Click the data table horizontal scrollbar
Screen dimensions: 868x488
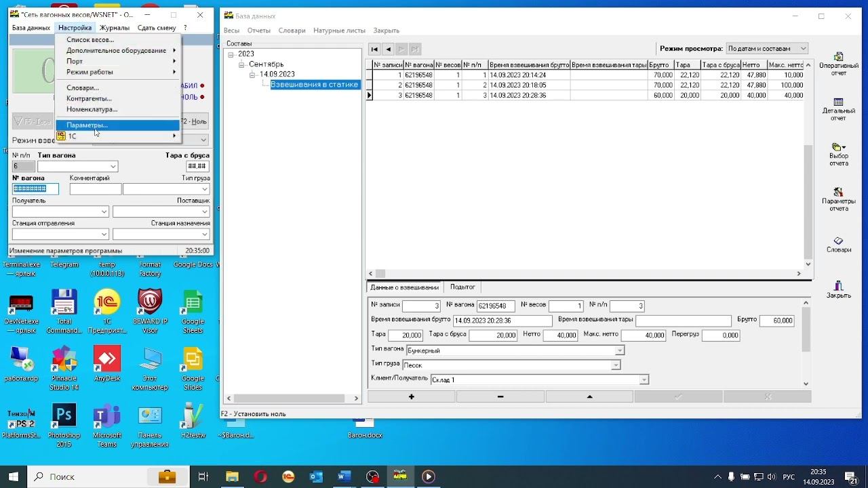tap(585, 274)
